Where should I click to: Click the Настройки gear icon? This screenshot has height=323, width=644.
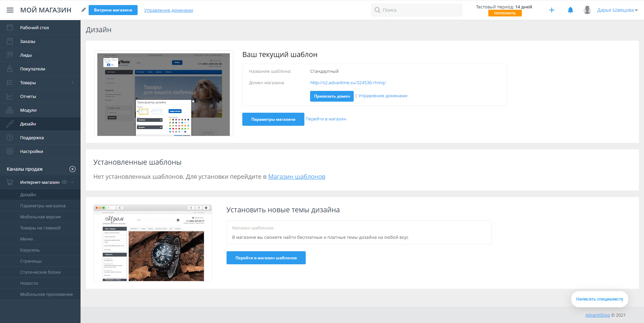coord(10,151)
